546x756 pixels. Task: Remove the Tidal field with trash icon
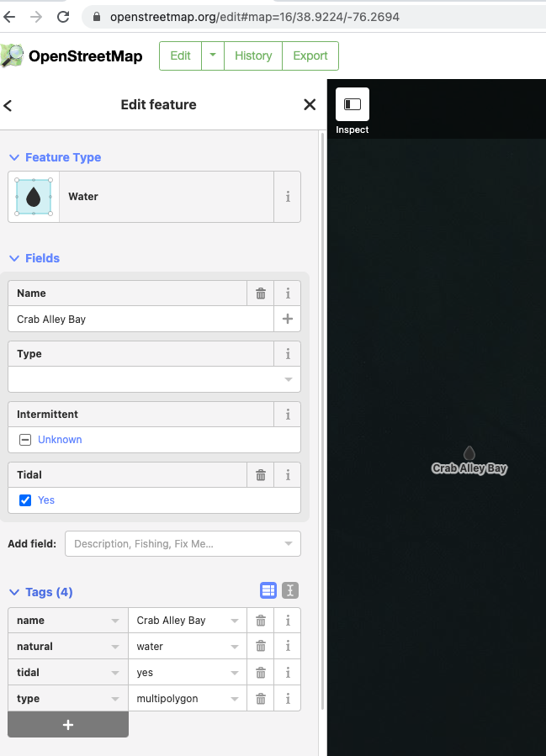[261, 475]
